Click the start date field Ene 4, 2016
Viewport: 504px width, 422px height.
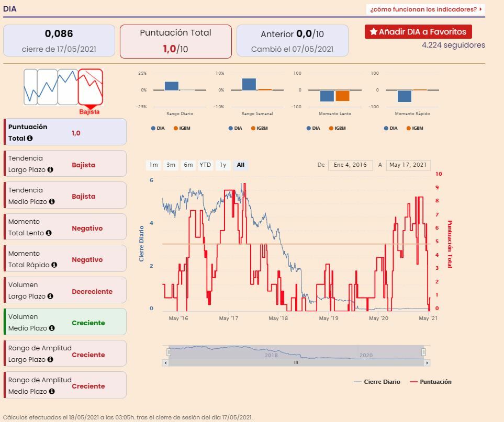tap(350, 165)
